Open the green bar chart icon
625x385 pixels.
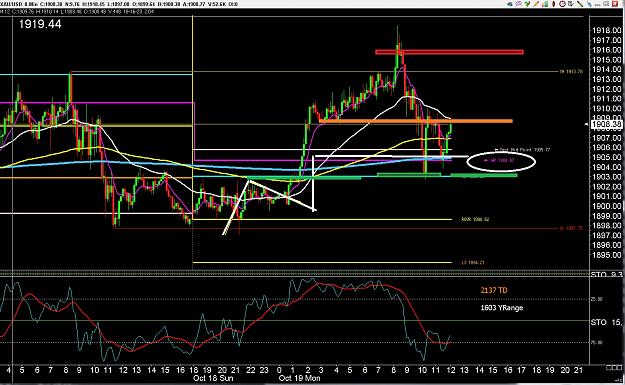click(545, 4)
